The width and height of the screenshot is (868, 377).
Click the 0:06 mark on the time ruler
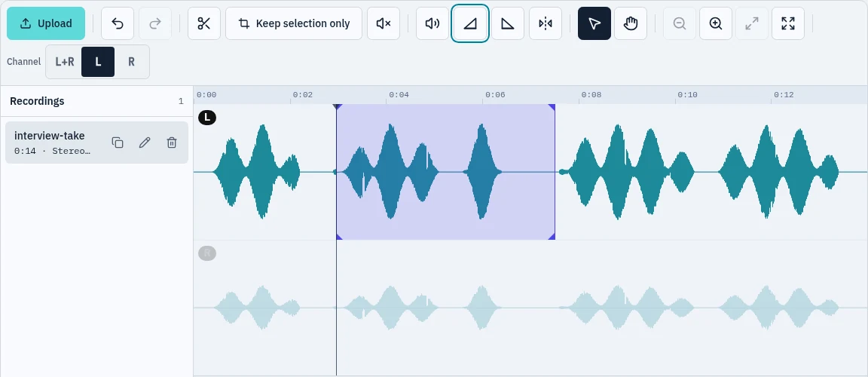[495, 95]
